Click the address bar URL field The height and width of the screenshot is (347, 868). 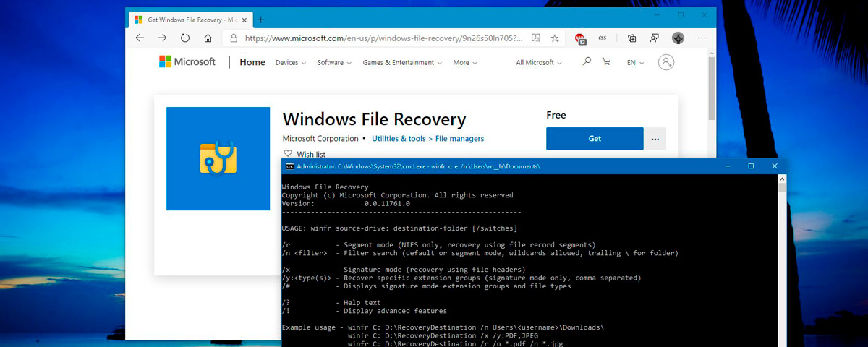(385, 38)
